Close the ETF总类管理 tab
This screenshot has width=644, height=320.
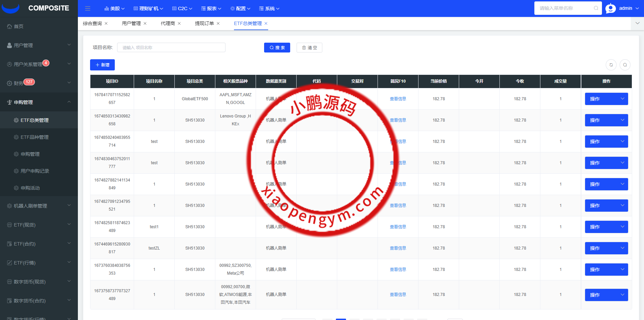(x=266, y=23)
